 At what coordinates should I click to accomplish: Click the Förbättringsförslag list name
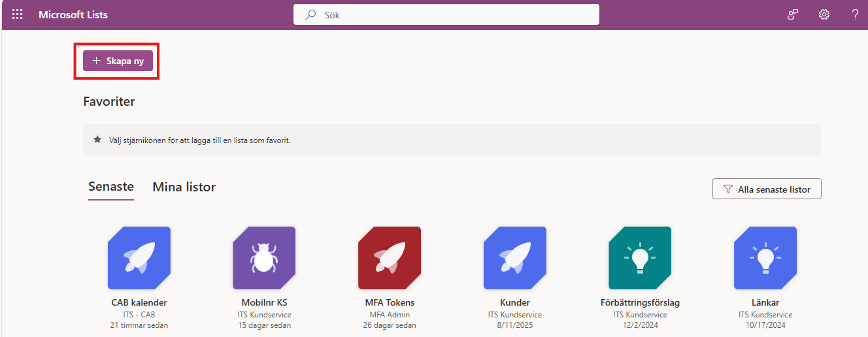pyautogui.click(x=640, y=303)
